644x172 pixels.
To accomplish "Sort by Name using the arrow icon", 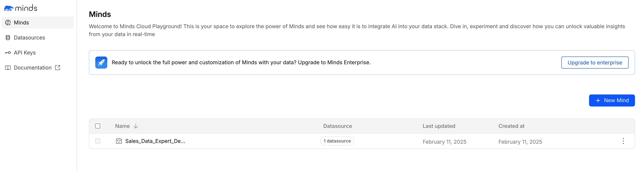I will click(136, 126).
